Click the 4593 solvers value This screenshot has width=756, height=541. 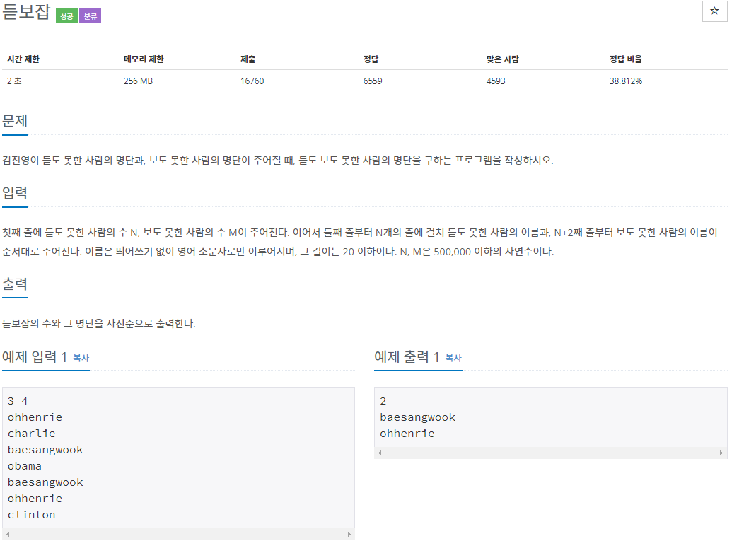pyautogui.click(x=496, y=81)
